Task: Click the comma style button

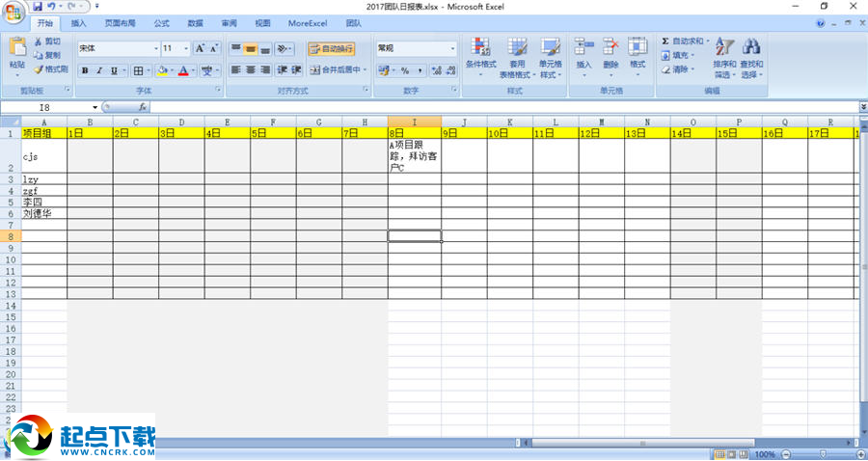Action: [x=420, y=70]
